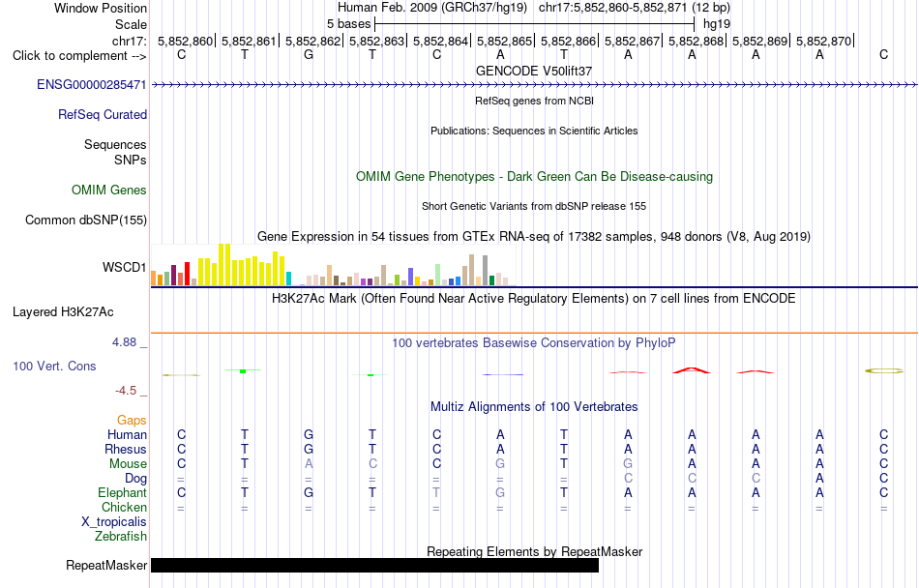
Task: Click the 'Click to complement -->' label
Action: [79, 56]
